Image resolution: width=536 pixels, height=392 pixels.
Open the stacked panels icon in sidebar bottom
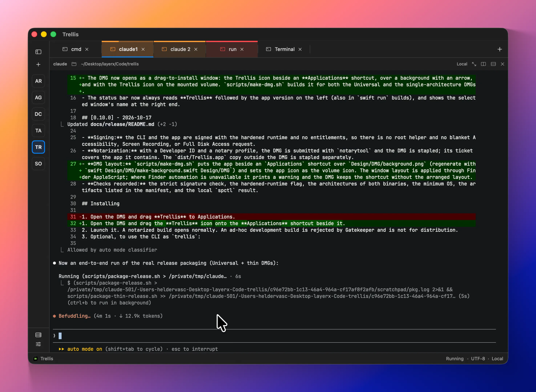(x=38, y=335)
